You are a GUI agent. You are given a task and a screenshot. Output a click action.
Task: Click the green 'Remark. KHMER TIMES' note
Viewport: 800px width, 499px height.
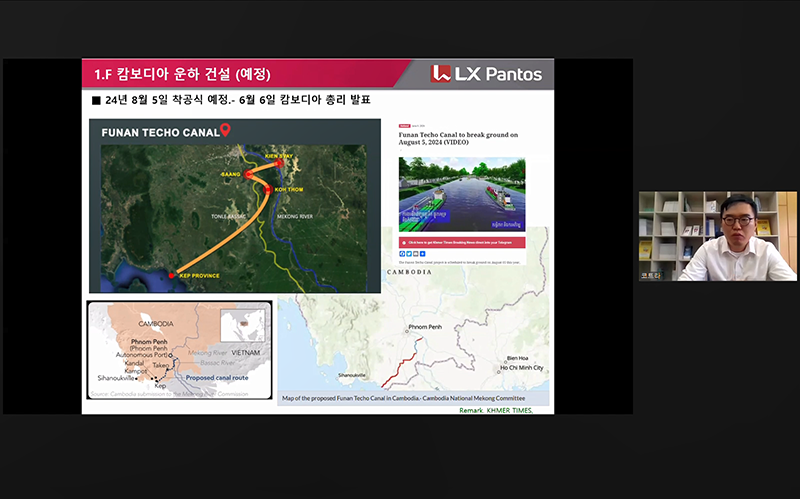pos(496,410)
